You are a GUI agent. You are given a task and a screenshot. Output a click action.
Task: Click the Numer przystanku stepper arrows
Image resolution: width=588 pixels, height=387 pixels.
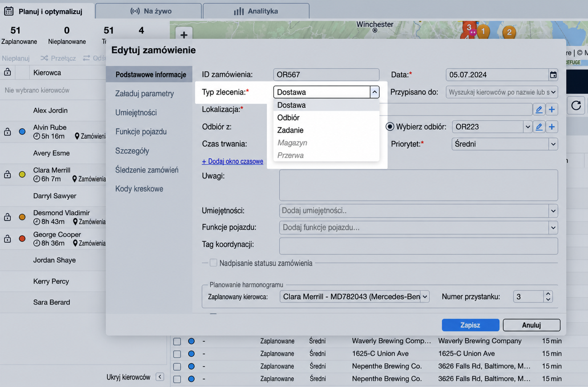548,297
